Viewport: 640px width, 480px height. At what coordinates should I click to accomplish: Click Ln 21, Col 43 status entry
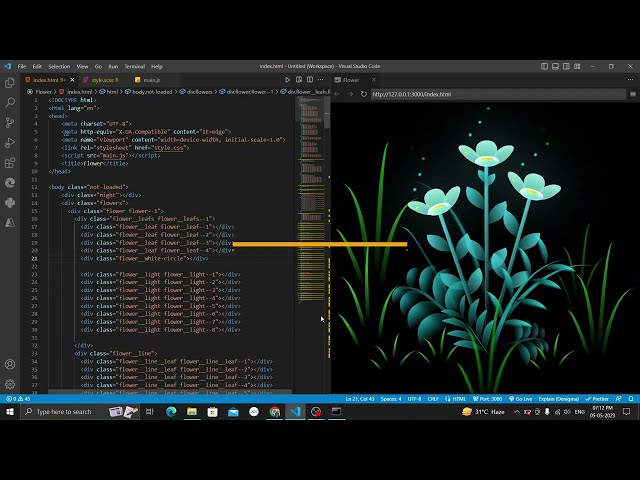pos(360,399)
